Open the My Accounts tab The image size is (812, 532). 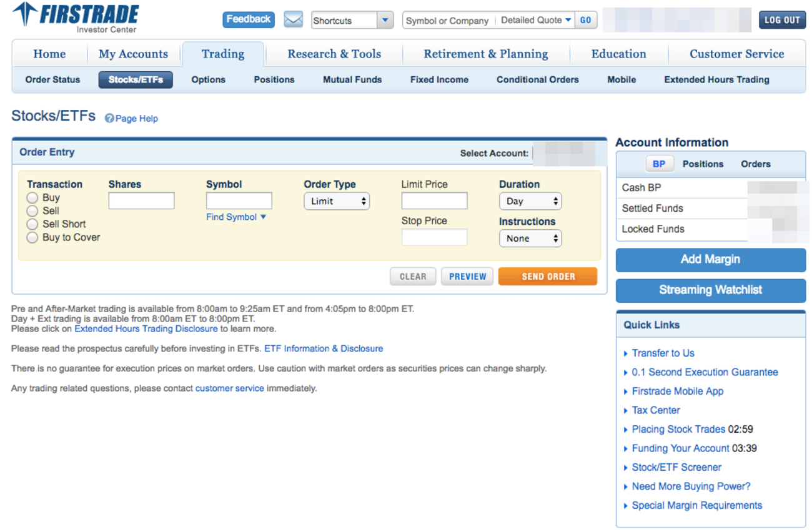[x=133, y=54]
